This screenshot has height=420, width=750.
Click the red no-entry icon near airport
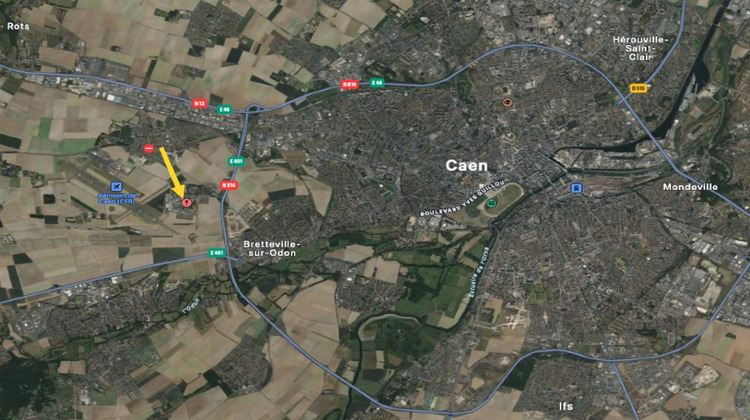coord(149,149)
